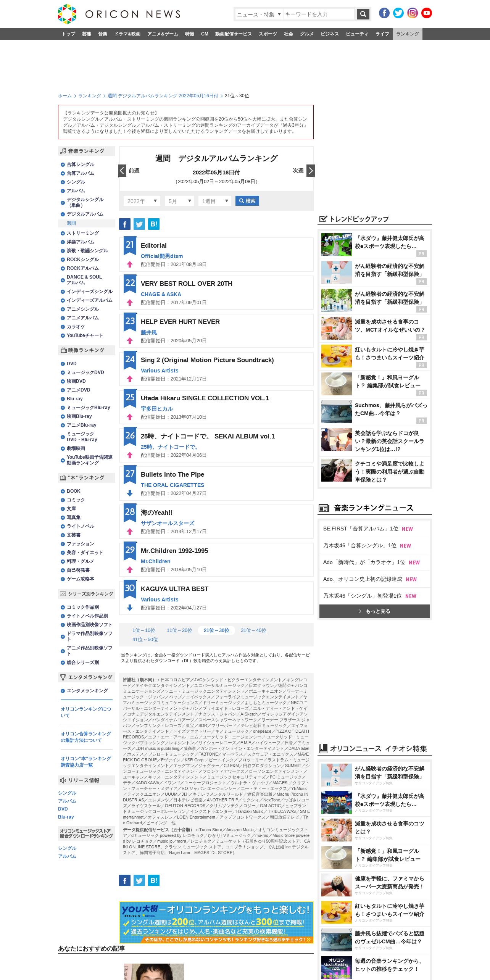Click the もっと見る button
The height and width of the screenshot is (980, 490).
point(375,611)
